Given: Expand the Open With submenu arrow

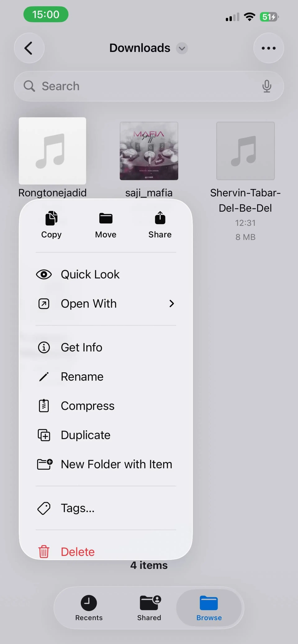Looking at the screenshot, I should pyautogui.click(x=171, y=304).
